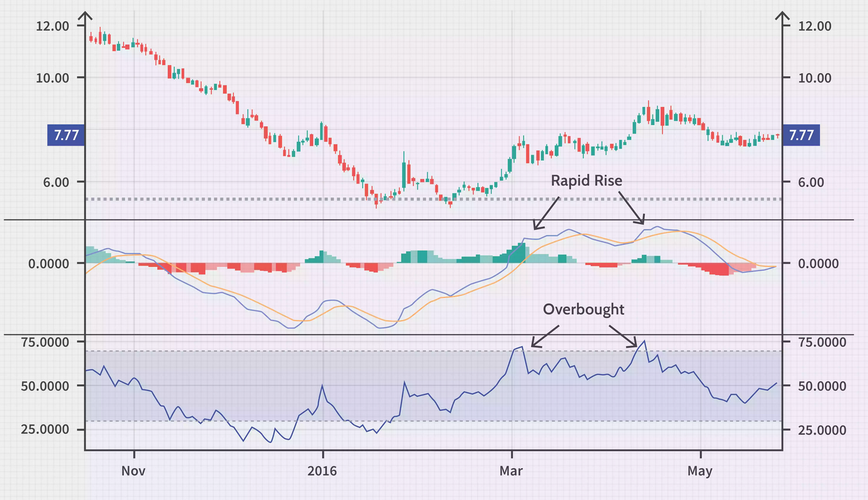Click the left 12.00 axis value

pos(53,26)
